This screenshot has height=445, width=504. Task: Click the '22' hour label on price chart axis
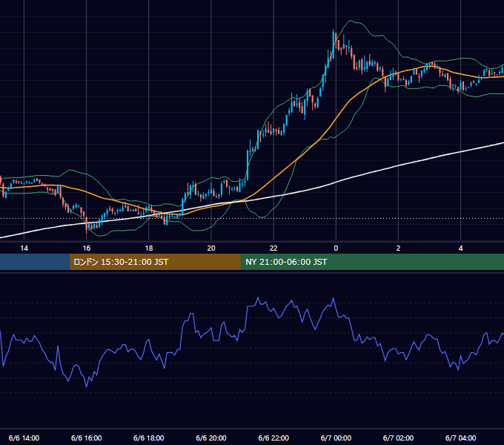click(x=273, y=248)
